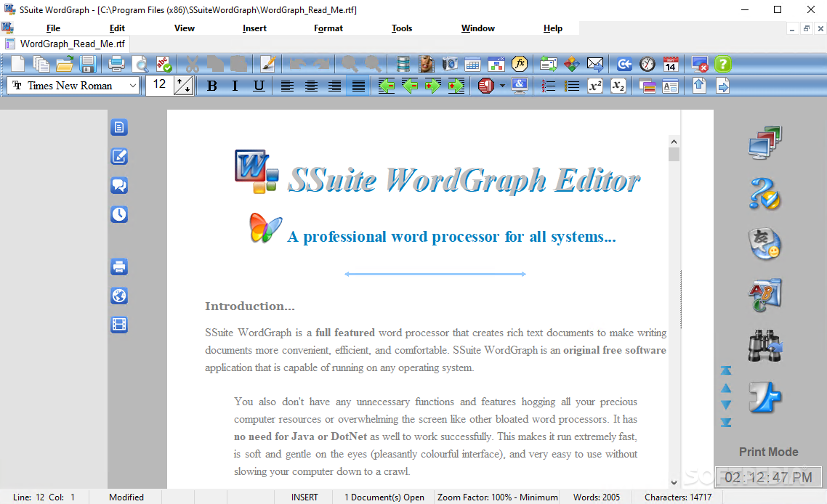Open the Times New Roman font dropdown

[x=133, y=86]
